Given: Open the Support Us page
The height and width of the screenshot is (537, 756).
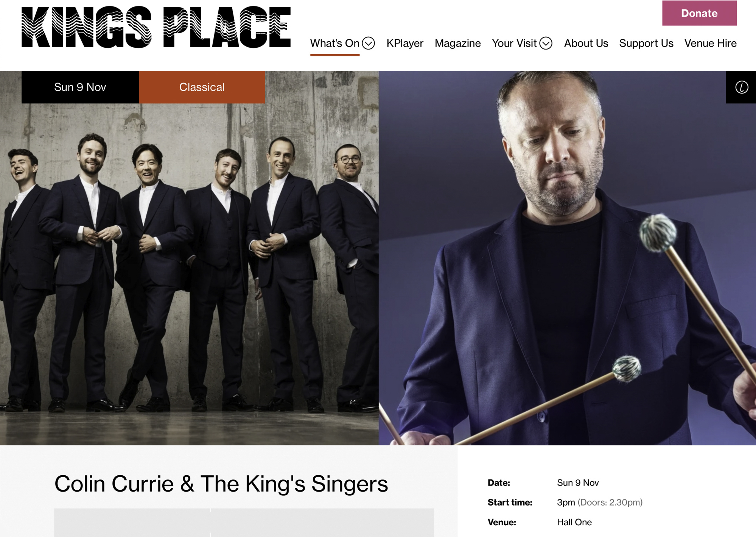Looking at the screenshot, I should tap(646, 43).
